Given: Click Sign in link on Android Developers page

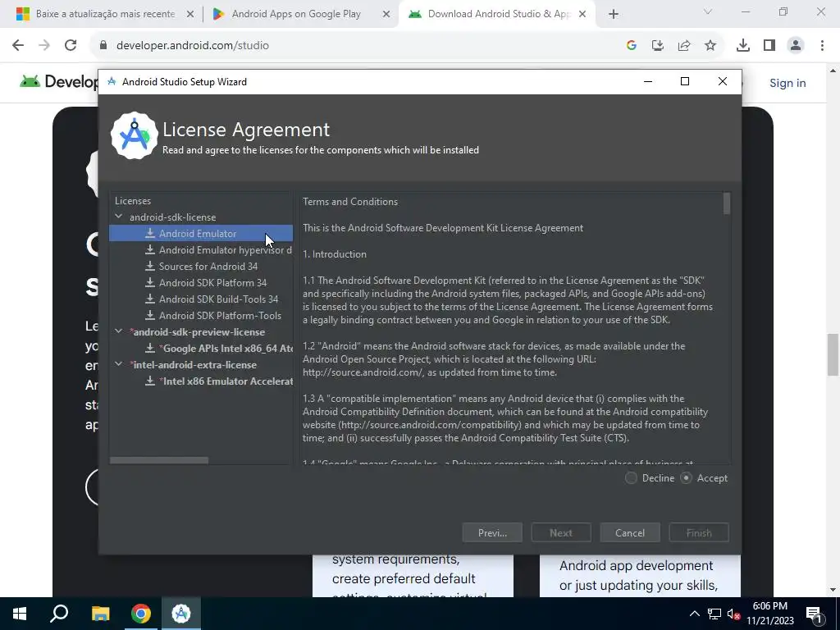Looking at the screenshot, I should coord(787,83).
